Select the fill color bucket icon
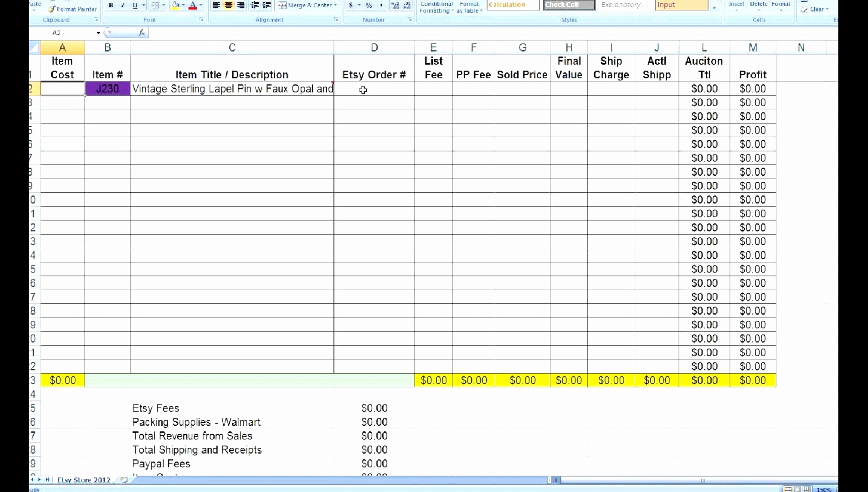The width and height of the screenshot is (868, 492). click(175, 5)
